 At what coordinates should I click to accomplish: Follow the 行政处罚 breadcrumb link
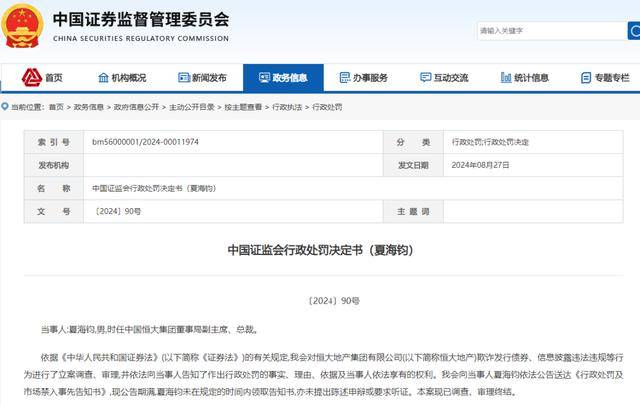tap(327, 107)
